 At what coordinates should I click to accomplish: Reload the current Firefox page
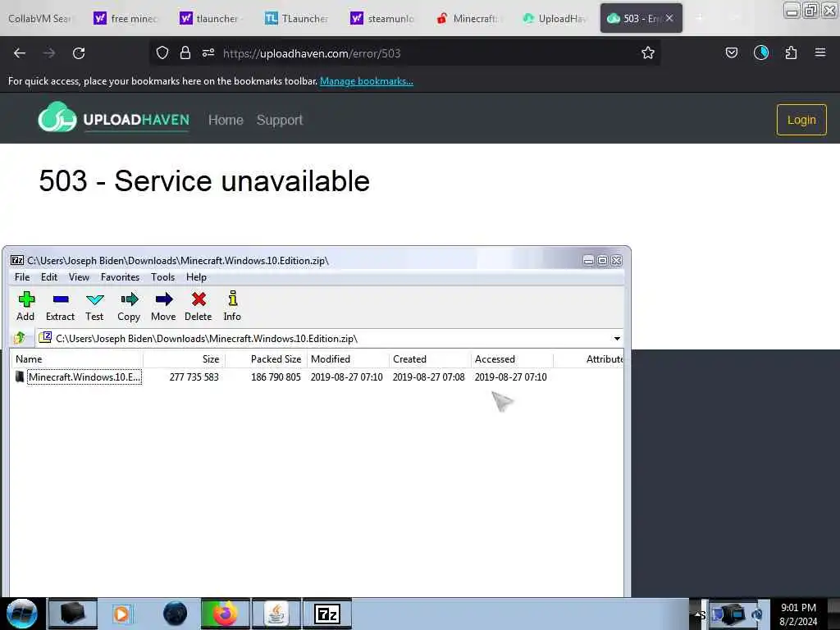[79, 53]
